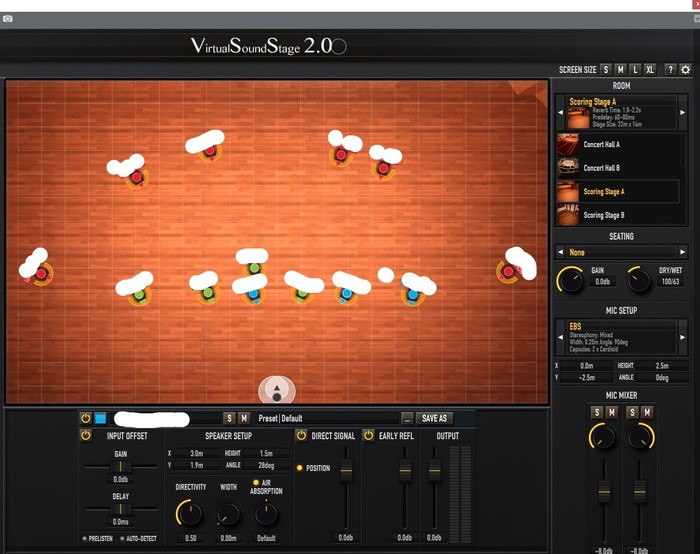Enable the Prelisten radio option
The width and height of the screenshot is (700, 554).
pos(83,538)
